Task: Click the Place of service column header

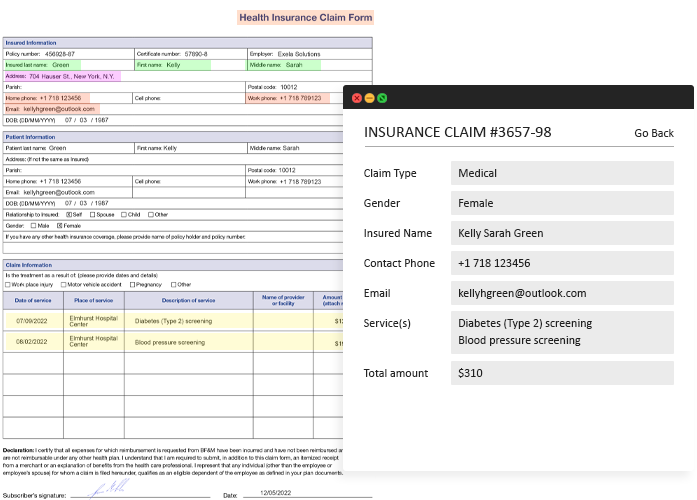Action: point(94,300)
